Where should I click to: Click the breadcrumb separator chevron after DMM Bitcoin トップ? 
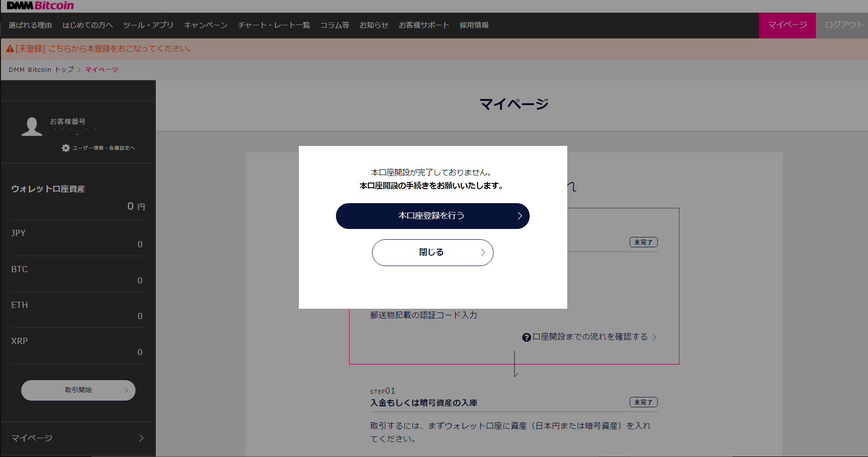tap(78, 69)
